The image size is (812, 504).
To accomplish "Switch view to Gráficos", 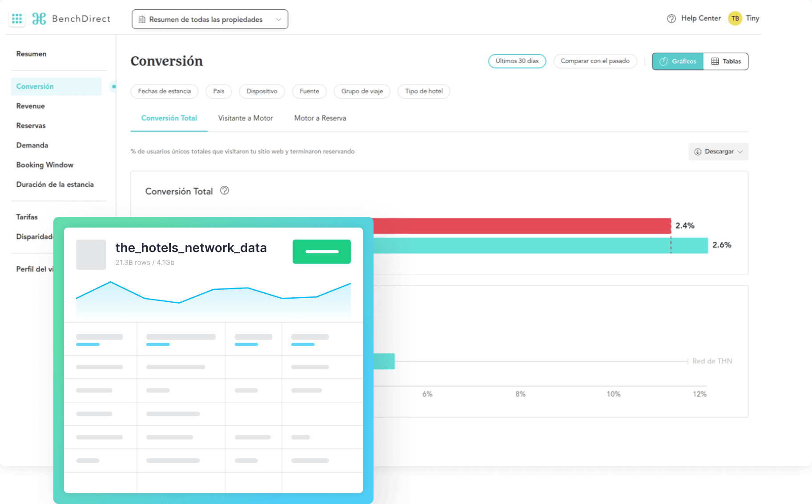I will point(678,61).
